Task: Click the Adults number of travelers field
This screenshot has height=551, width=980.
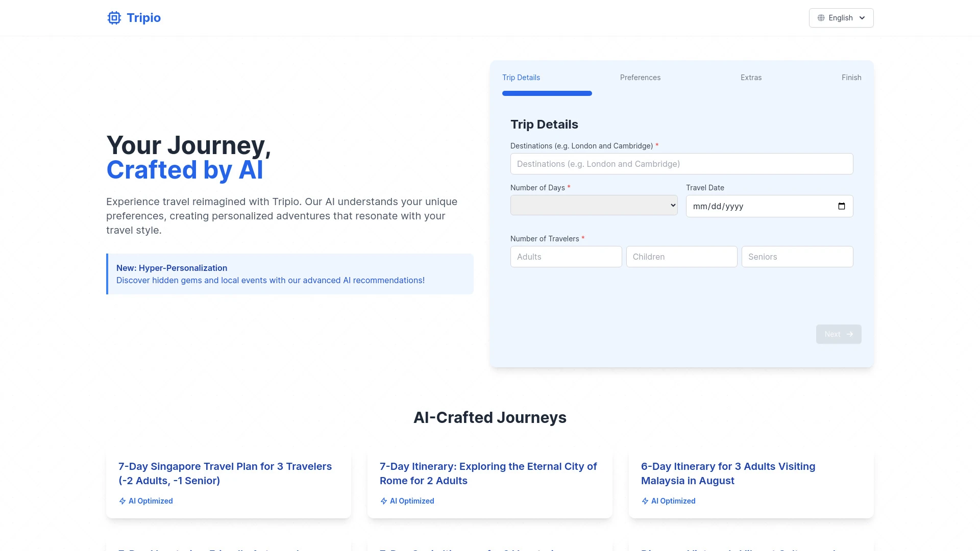Action: point(566,256)
